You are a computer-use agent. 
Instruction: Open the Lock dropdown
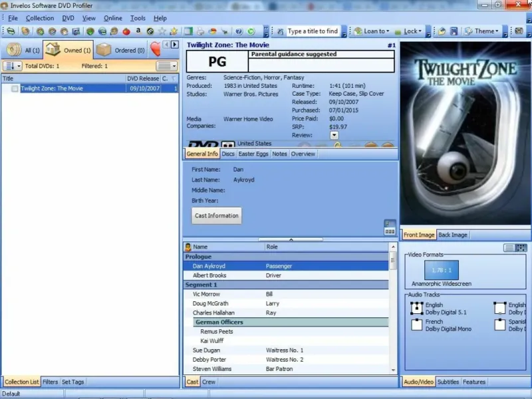[408, 31]
